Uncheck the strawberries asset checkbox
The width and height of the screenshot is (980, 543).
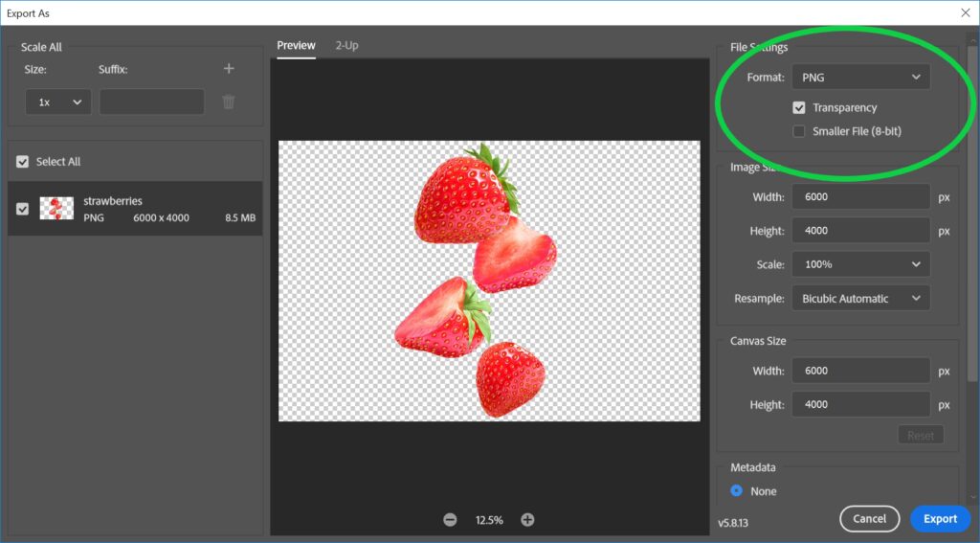pos(23,209)
